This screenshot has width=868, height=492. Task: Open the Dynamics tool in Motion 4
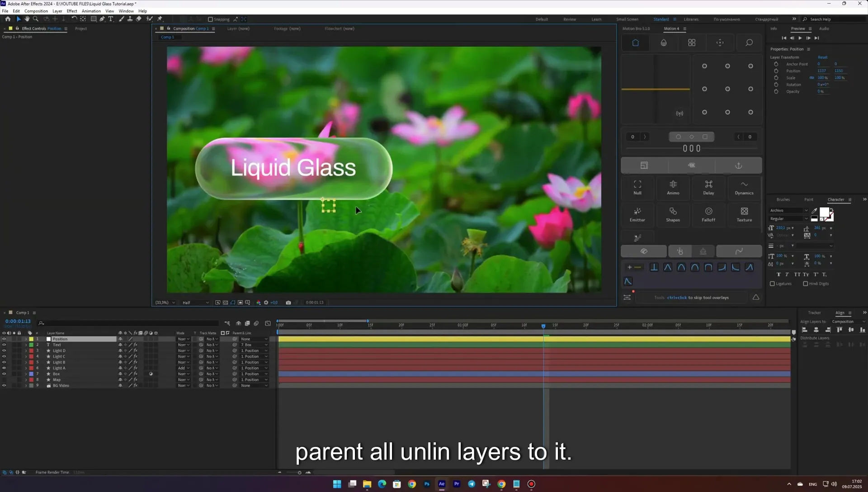coord(744,187)
